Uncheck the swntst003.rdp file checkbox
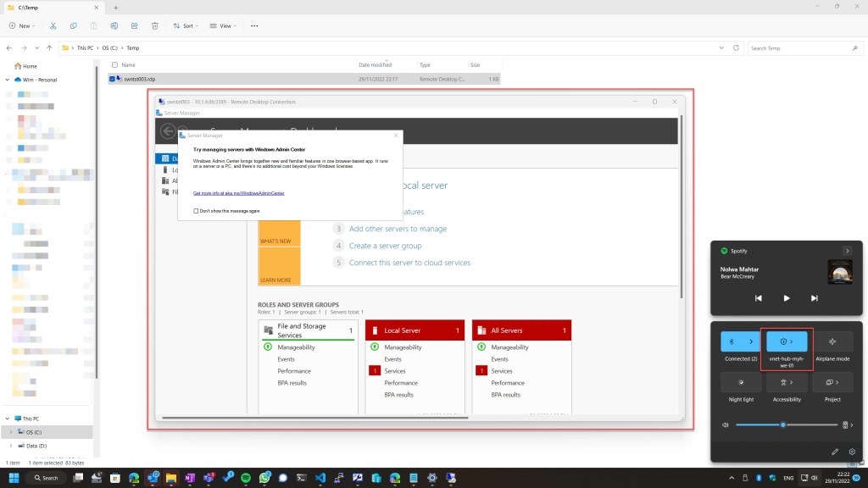Viewport: 868px width, 488px height. [111, 79]
